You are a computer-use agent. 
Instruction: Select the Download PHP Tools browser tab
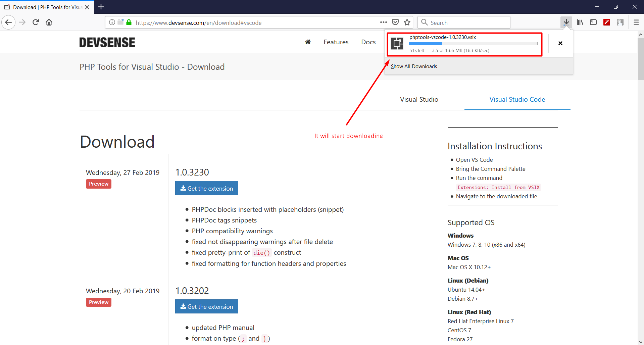(x=47, y=7)
